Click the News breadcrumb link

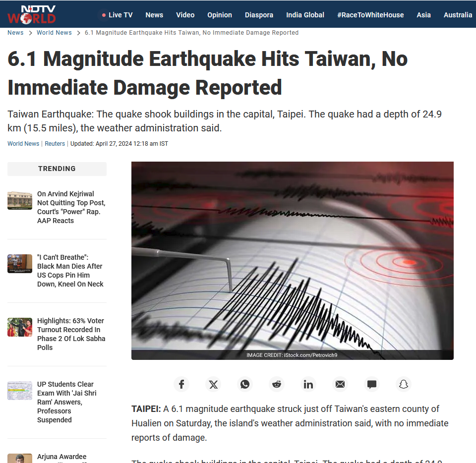point(15,32)
